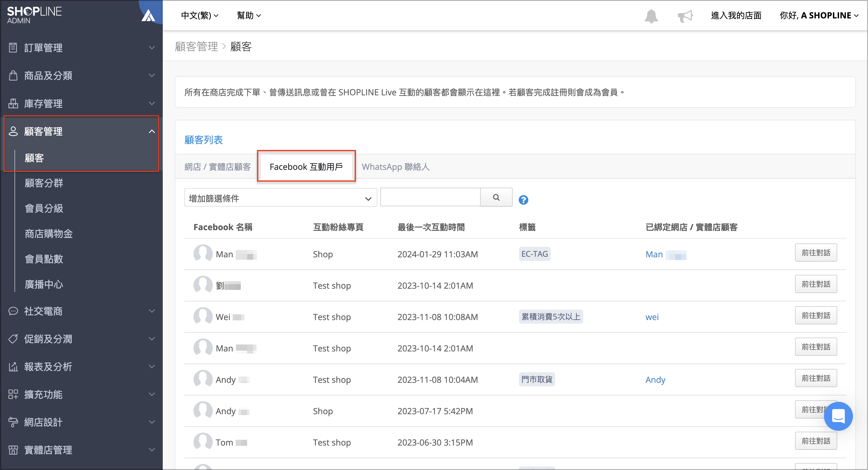Click the white triangle logo badge
This screenshot has width=868, height=470.
tap(148, 15)
